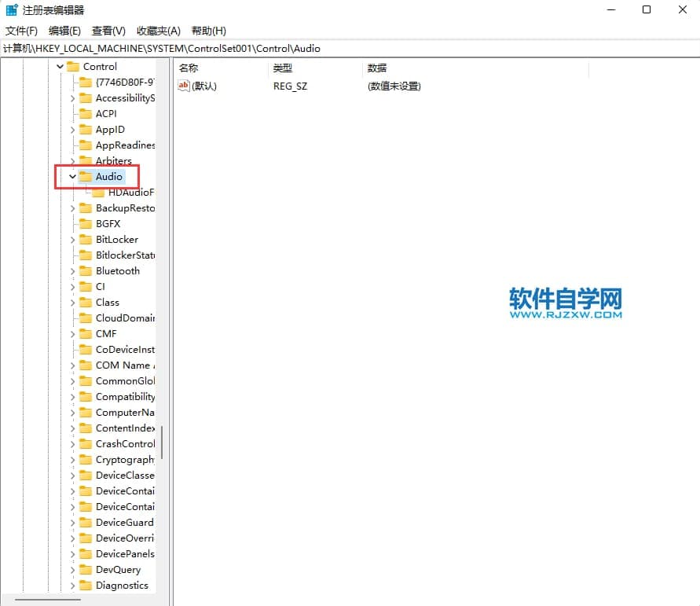Click the 类型 column header
Image resolution: width=700 pixels, height=606 pixels.
click(x=283, y=68)
